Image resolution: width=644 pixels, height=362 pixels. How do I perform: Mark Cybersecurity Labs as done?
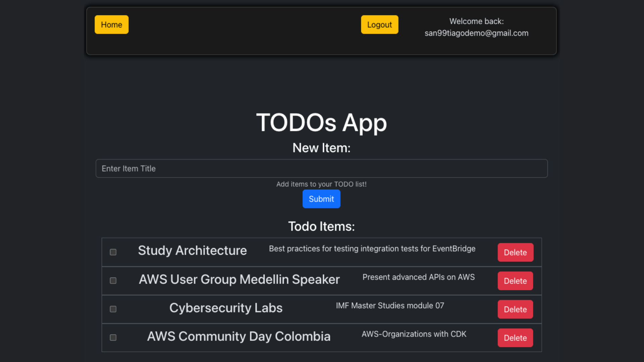pyautogui.click(x=113, y=309)
